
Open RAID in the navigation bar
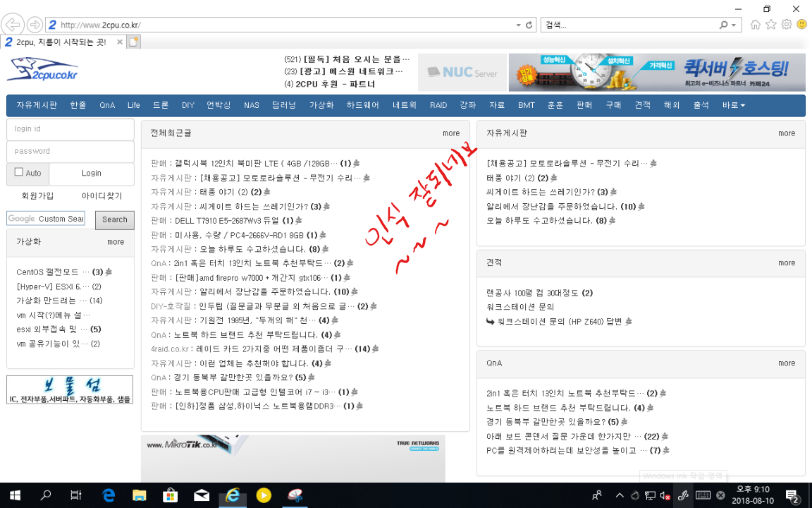tap(438, 105)
